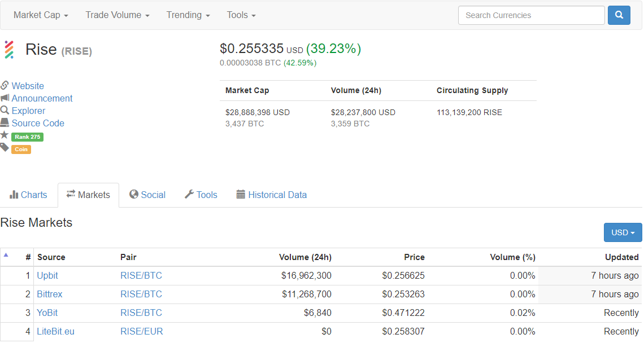Screen dimensions: 644x343
Task: Sort the table by rank number column
Action: tap(28, 257)
